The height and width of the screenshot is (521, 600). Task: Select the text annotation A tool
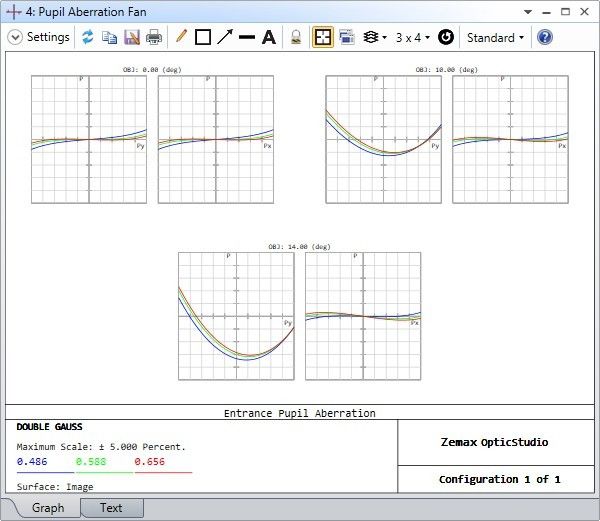pos(269,37)
